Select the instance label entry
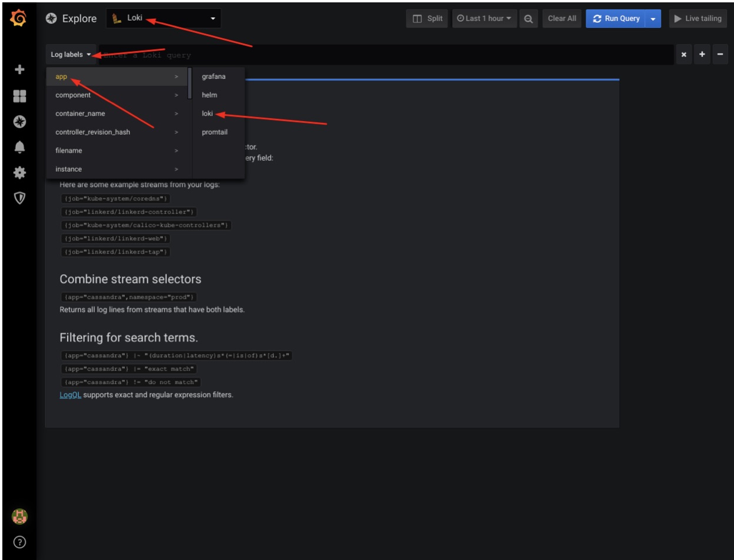The image size is (734, 560). click(x=117, y=169)
